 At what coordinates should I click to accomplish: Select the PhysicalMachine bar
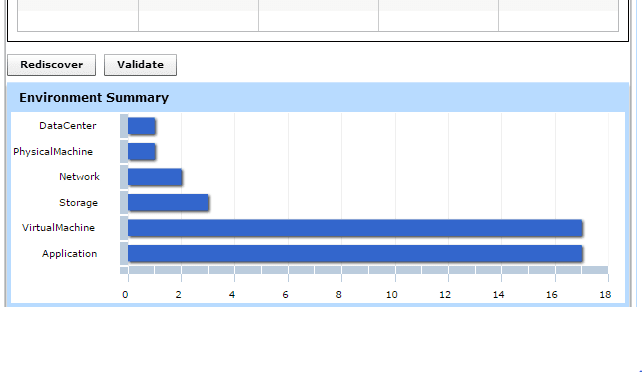pos(142,151)
